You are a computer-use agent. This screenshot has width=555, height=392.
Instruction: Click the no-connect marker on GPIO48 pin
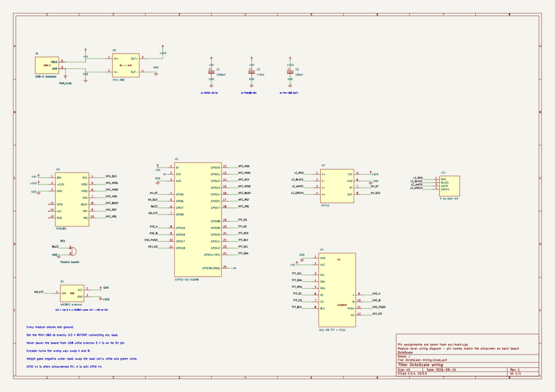(235, 268)
